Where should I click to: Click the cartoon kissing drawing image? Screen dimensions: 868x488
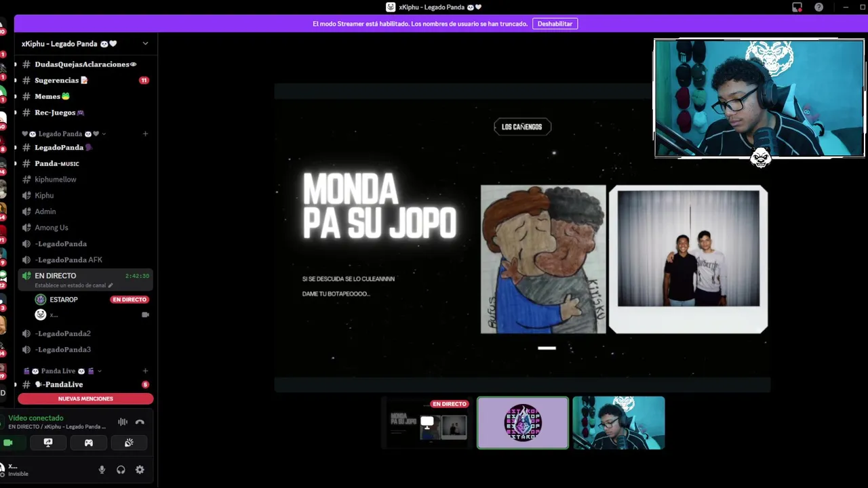(x=543, y=260)
